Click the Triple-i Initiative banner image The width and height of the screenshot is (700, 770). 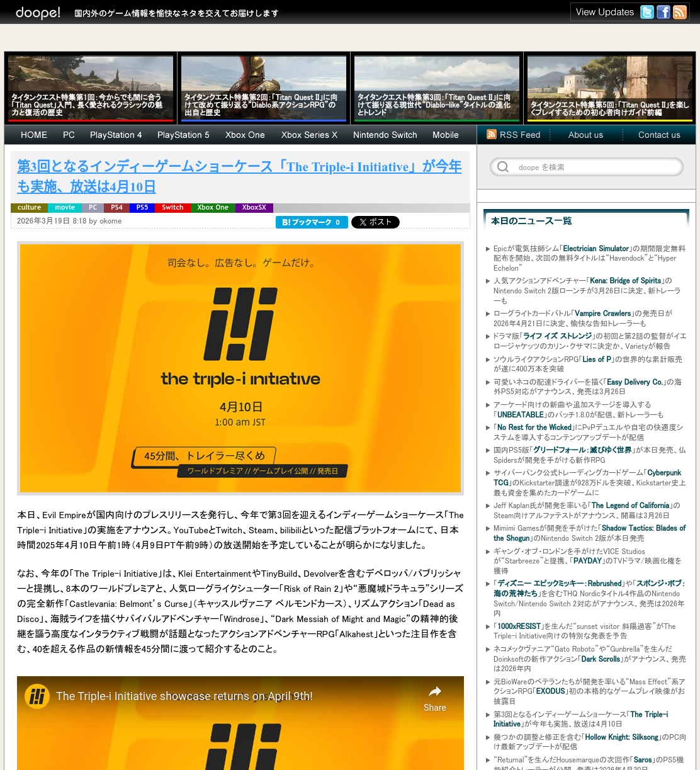240,368
